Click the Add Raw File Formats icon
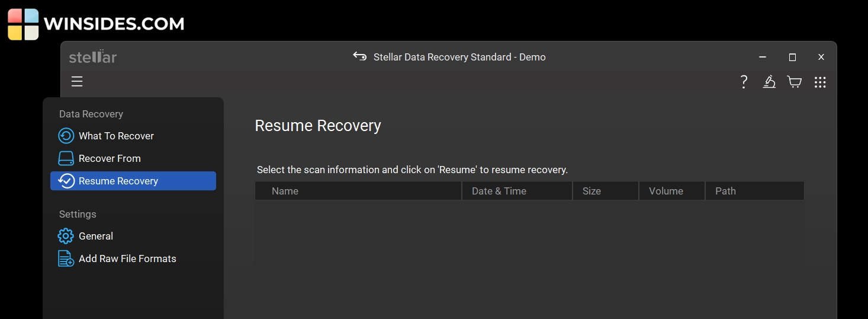 click(x=66, y=259)
